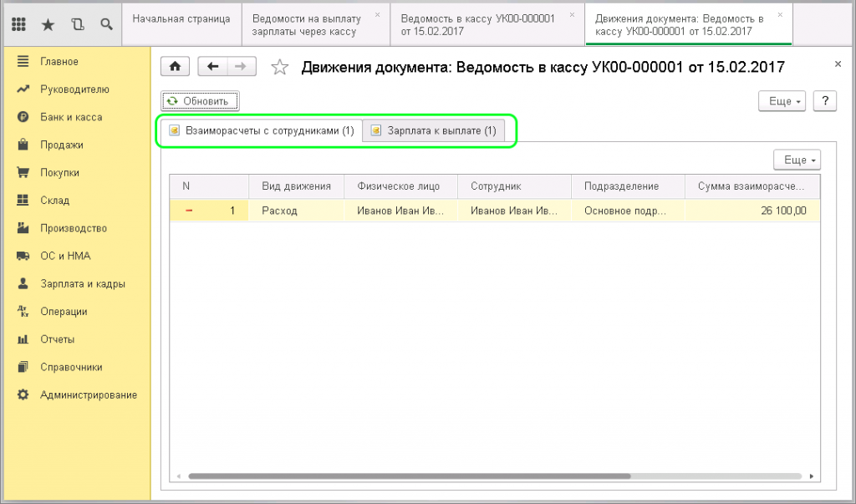This screenshot has width=856, height=504.
Task: Click the Операции Дт/Кт icon
Action: coord(23,311)
